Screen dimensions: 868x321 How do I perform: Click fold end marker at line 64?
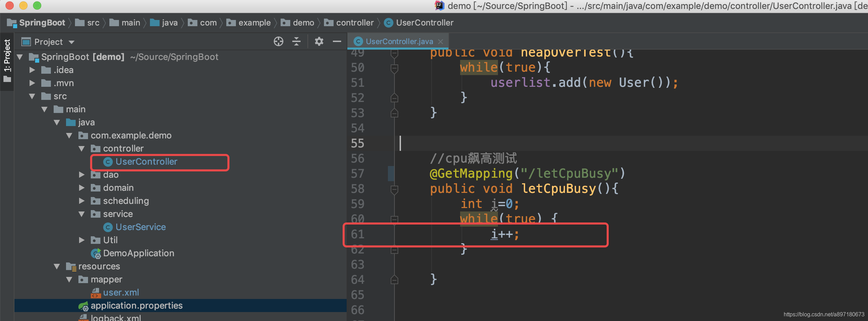click(x=394, y=280)
